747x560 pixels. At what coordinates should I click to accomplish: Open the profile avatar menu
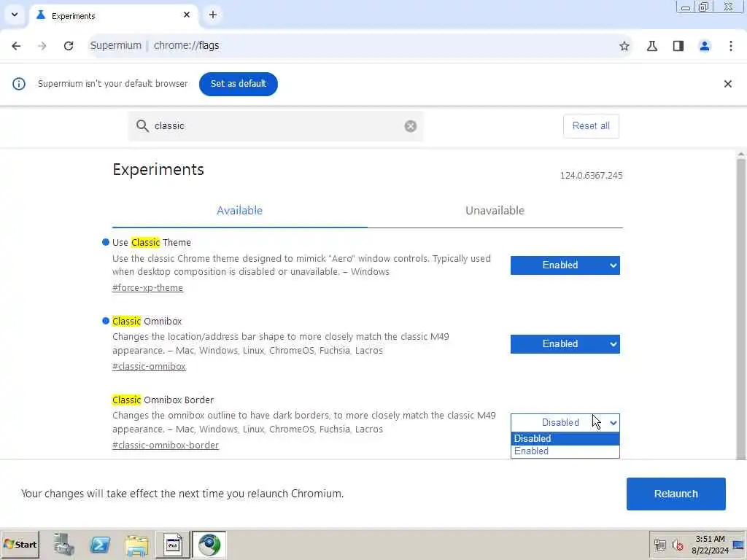tap(705, 46)
